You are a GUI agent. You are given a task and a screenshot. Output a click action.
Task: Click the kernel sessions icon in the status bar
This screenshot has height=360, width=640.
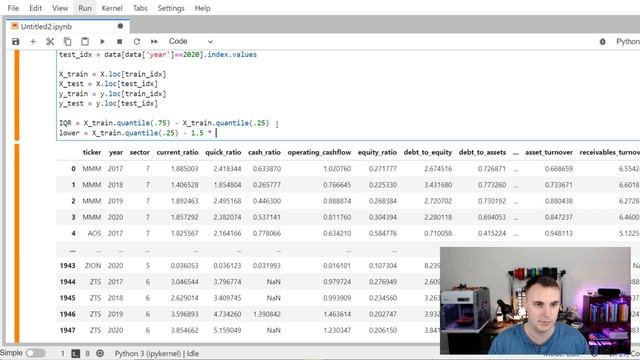(100, 353)
